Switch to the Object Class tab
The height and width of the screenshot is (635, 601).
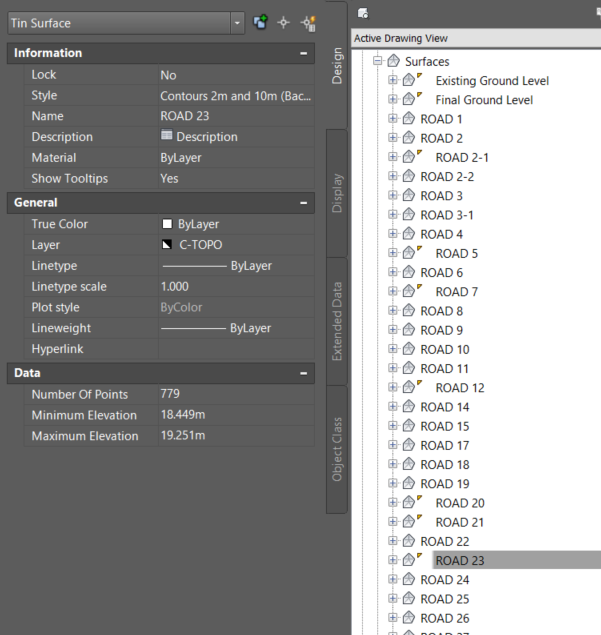337,450
